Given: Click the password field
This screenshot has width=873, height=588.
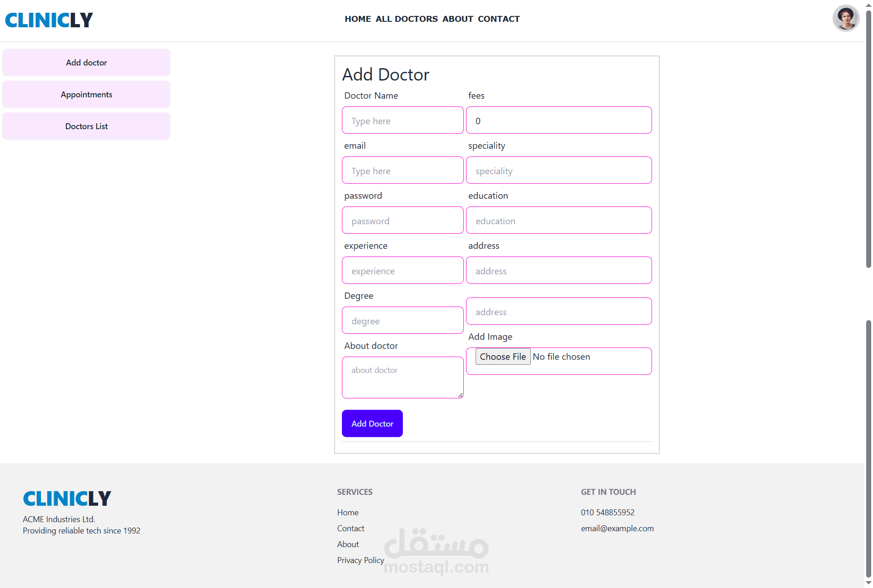Looking at the screenshot, I should coord(402,221).
